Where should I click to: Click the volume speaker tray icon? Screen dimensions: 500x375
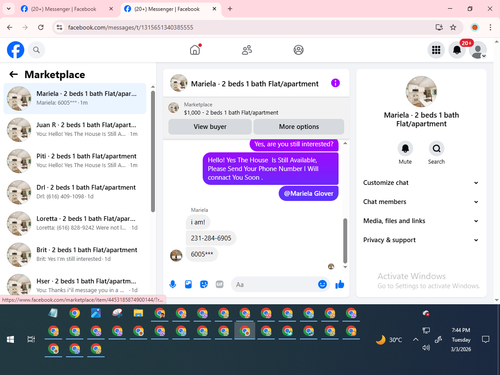tap(426, 348)
